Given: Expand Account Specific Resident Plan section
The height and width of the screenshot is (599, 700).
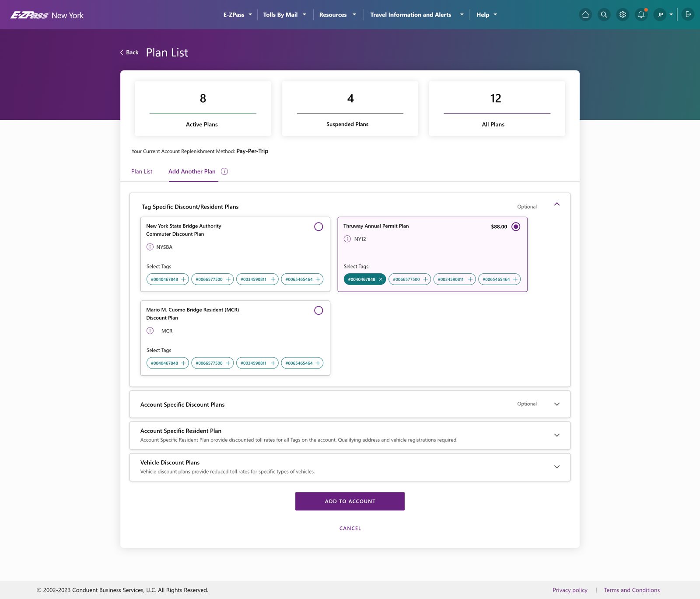Looking at the screenshot, I should [x=557, y=435].
